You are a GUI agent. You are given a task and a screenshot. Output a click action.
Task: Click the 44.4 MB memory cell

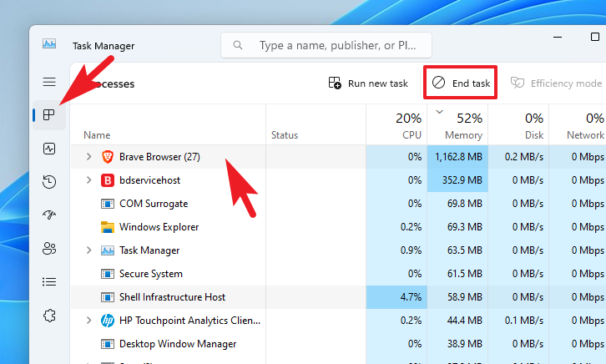pyautogui.click(x=457, y=321)
